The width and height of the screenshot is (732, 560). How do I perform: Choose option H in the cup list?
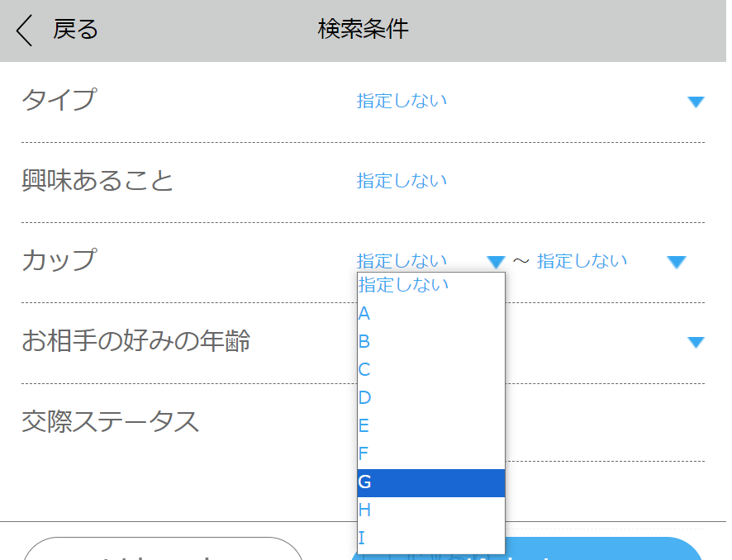pyautogui.click(x=364, y=510)
